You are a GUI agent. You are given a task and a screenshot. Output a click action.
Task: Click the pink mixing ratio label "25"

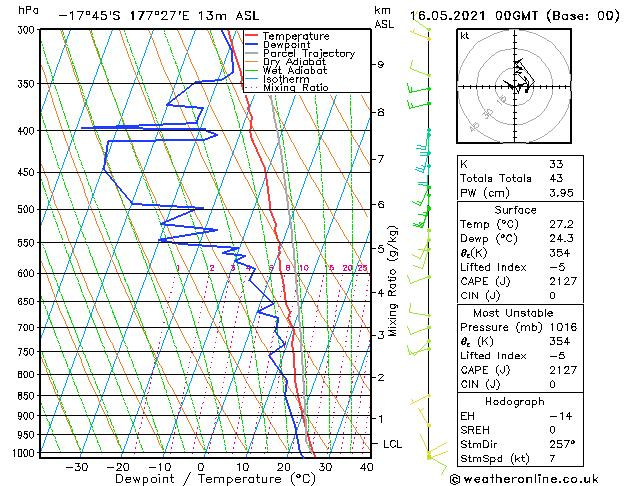362,268
